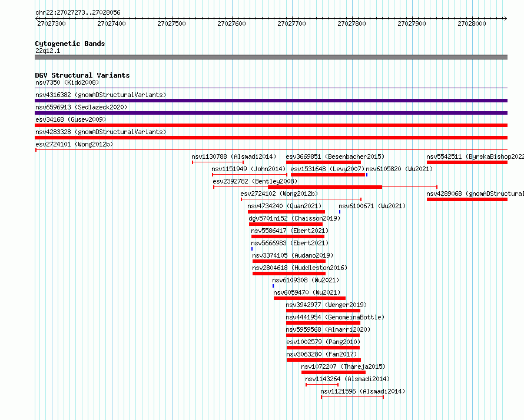Click ruler position 27027800
Screen dimensions: 524x420
click(x=351, y=24)
